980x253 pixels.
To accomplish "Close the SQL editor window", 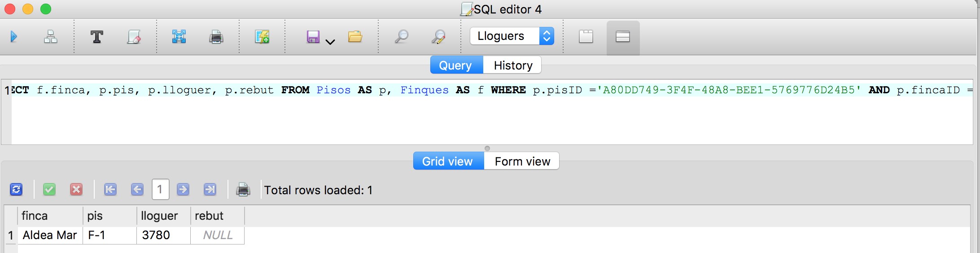I will click(x=10, y=9).
